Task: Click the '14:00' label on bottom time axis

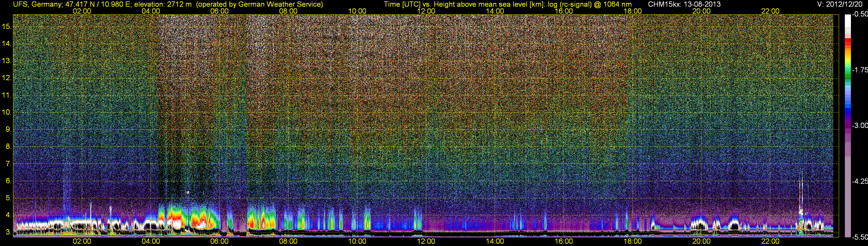Action: (495, 241)
